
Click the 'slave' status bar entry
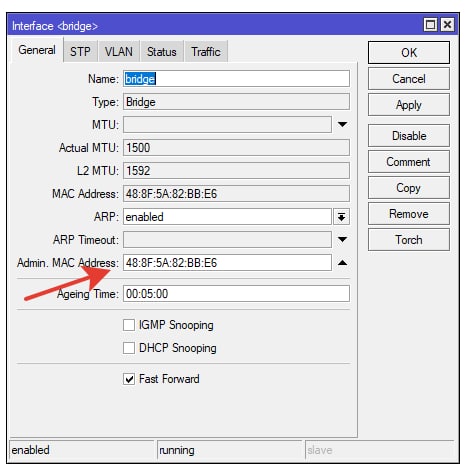coord(379,450)
